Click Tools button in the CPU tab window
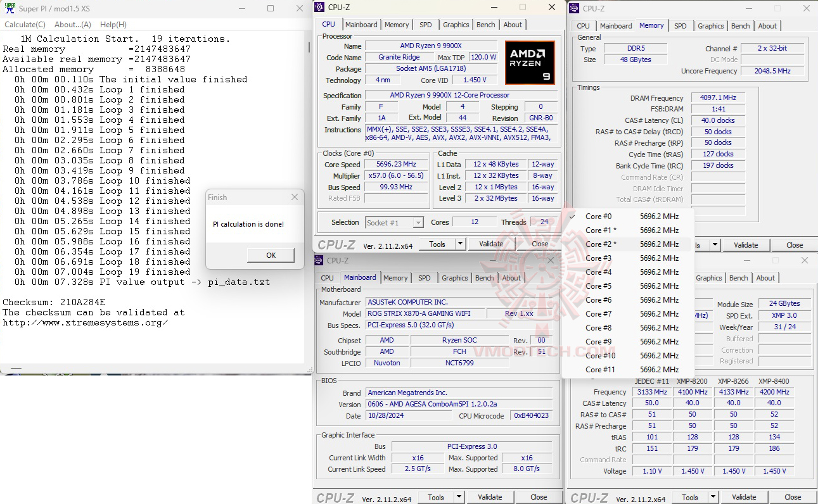Screen dimensions: 818x504 tap(437, 244)
